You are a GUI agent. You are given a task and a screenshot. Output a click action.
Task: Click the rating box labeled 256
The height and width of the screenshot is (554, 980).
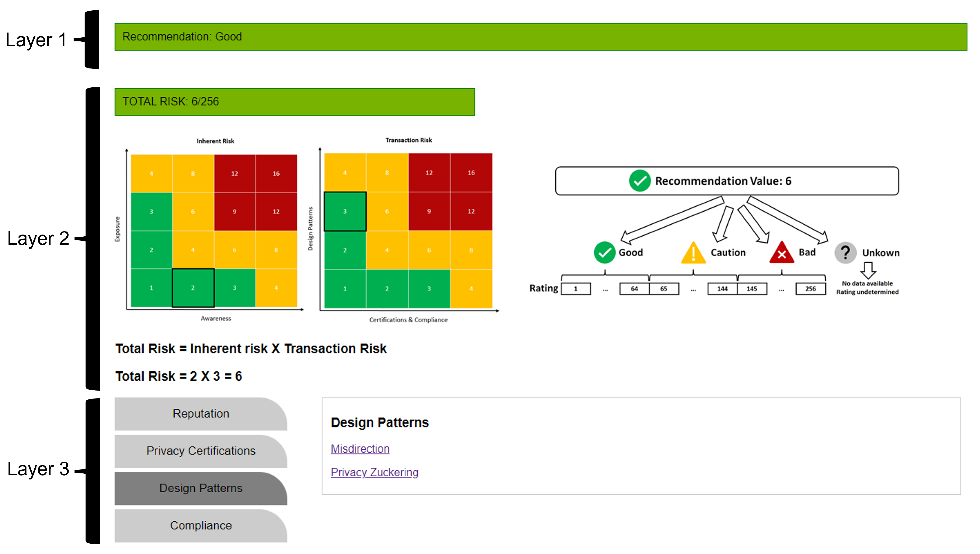click(x=810, y=289)
